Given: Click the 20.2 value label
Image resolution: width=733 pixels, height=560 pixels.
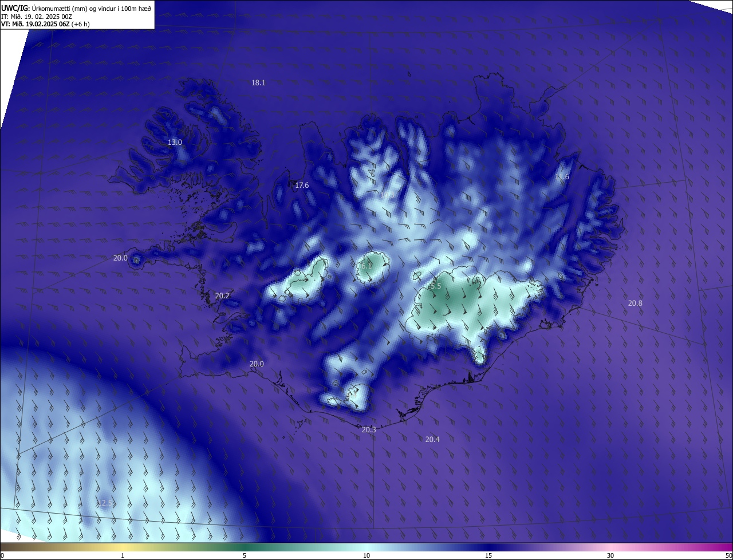Looking at the screenshot, I should coord(222,295).
